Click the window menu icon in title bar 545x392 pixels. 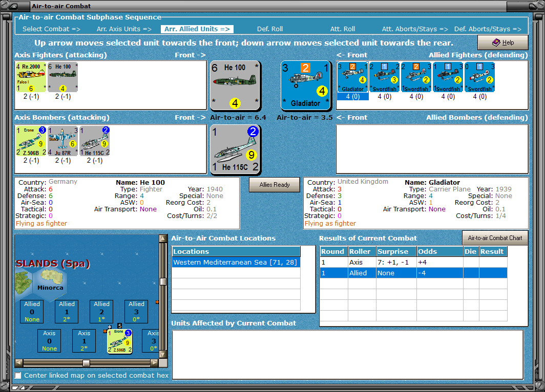[x=13, y=6]
